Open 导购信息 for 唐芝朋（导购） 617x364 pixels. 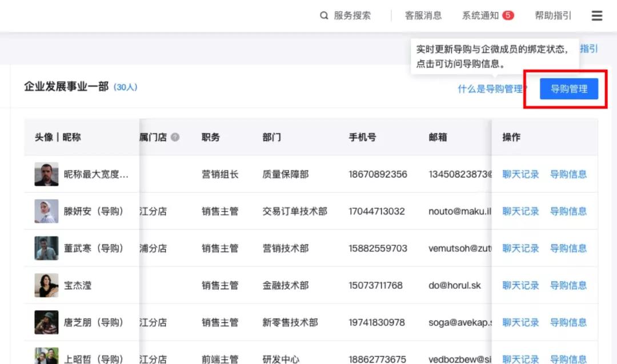pyautogui.click(x=568, y=322)
